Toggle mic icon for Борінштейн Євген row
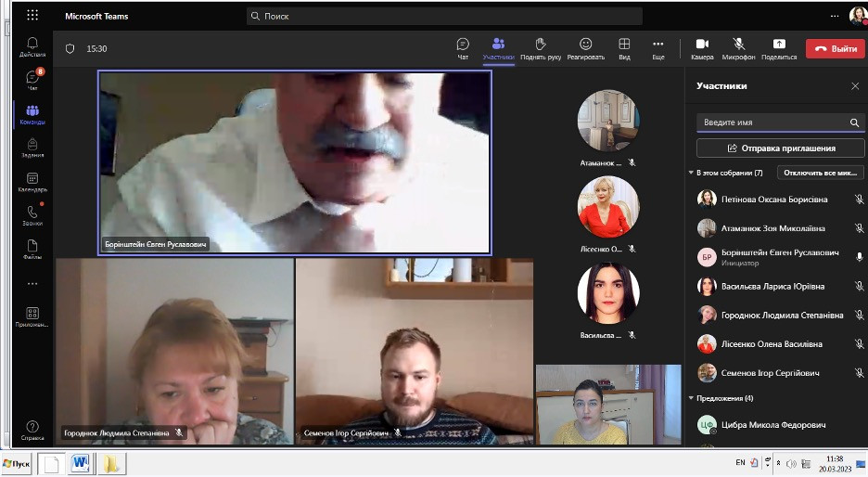The width and height of the screenshot is (868, 477). pos(859,257)
